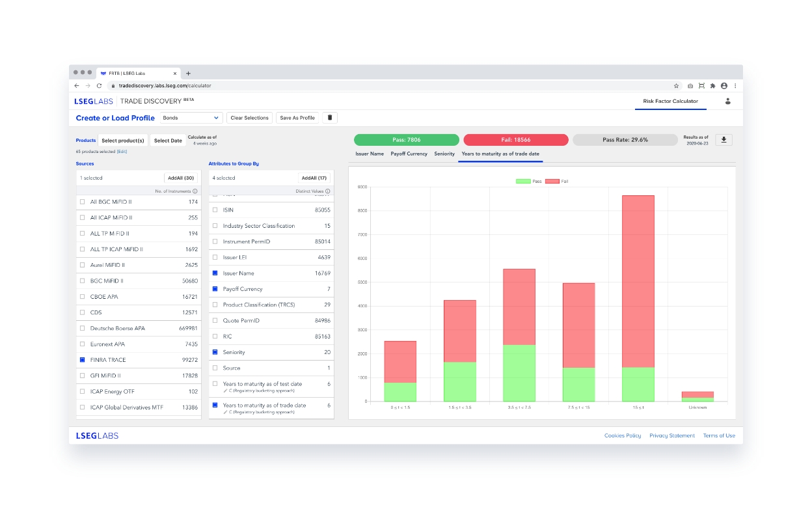812x509 pixels.
Task: Click the Create or Load Profile heading
Action: point(115,118)
